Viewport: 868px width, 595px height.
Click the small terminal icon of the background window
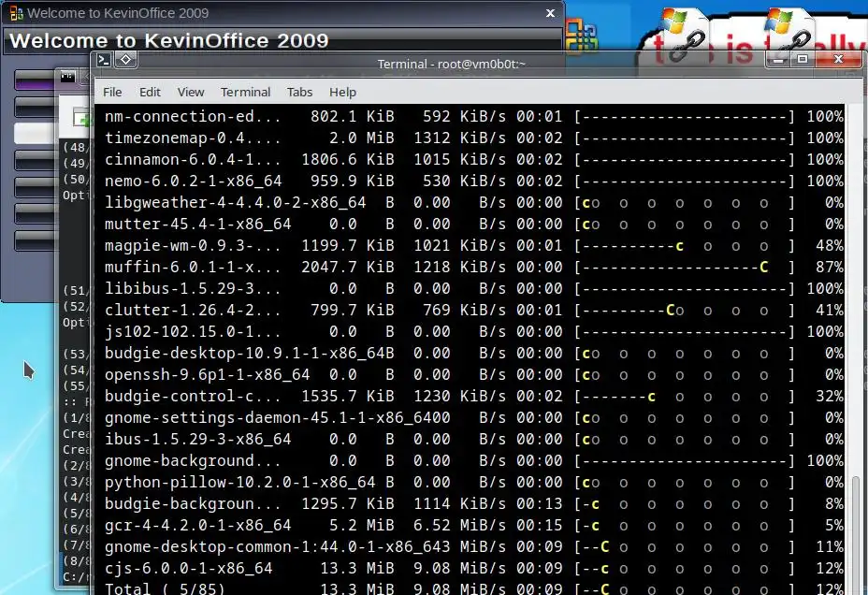point(68,77)
